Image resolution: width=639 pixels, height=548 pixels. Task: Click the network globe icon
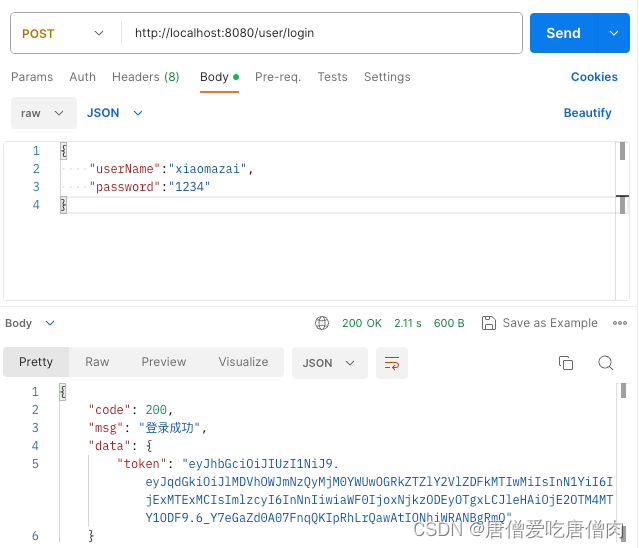(x=322, y=323)
